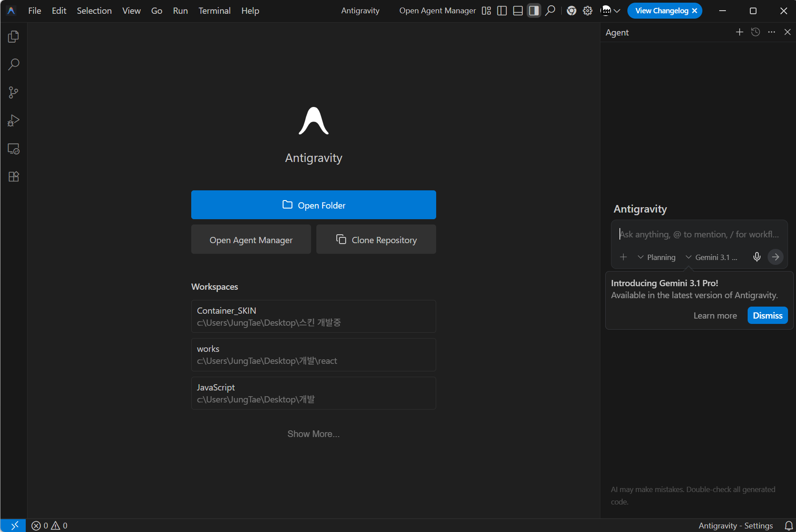Open the Run menu
The height and width of the screenshot is (532, 796).
pos(180,11)
